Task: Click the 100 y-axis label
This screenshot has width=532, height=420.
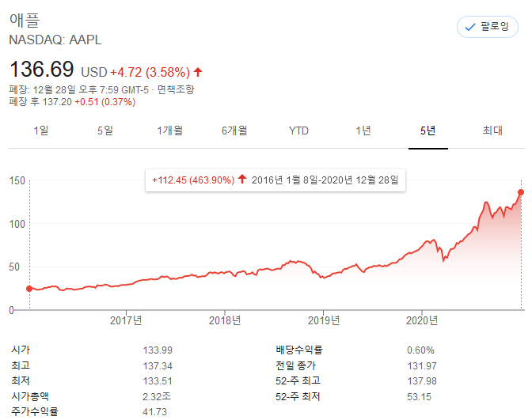Action: pos(17,224)
